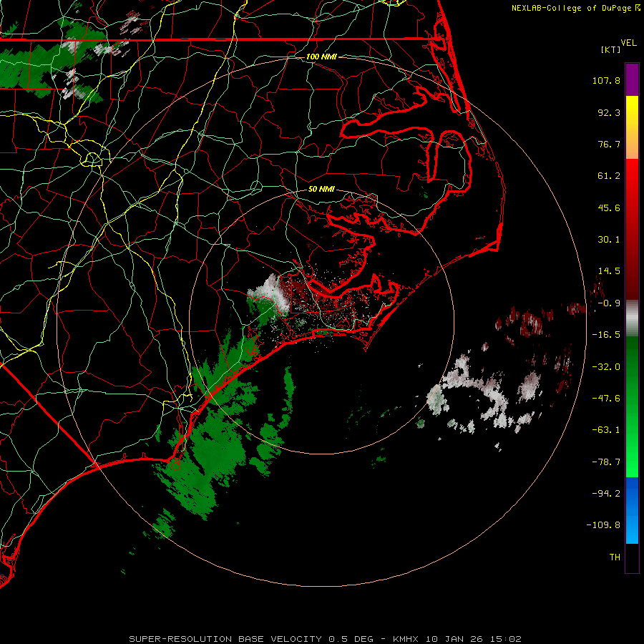Click the 92.3 velocity scale value

tap(609, 112)
